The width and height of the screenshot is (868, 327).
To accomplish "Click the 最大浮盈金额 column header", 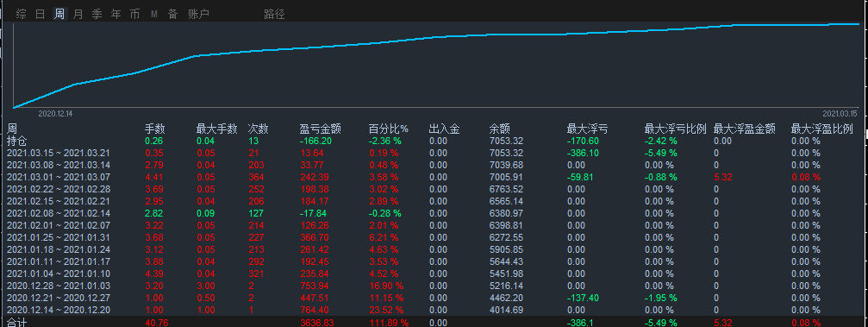I will tap(744, 129).
